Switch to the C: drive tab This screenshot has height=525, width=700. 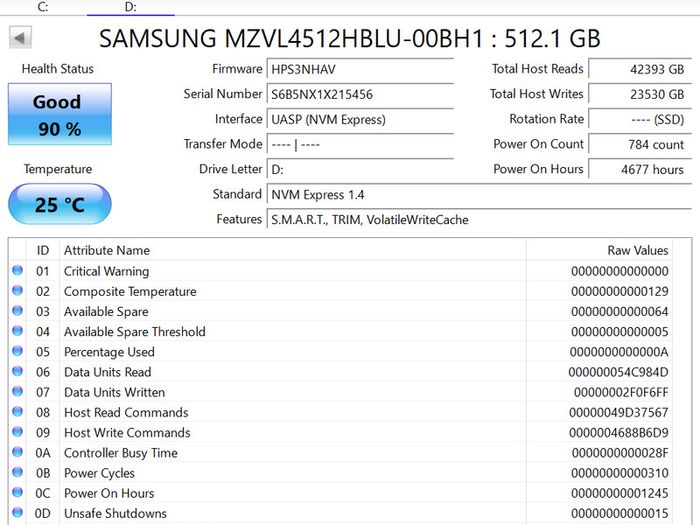(x=43, y=7)
